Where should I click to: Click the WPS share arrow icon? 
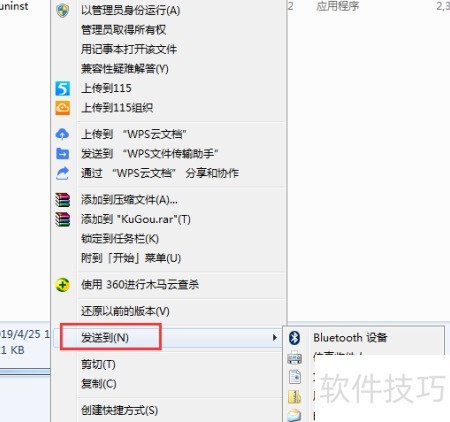click(x=62, y=173)
